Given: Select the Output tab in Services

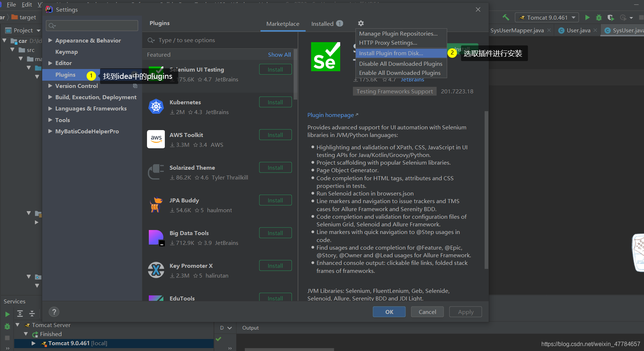Looking at the screenshot, I should coord(250,328).
